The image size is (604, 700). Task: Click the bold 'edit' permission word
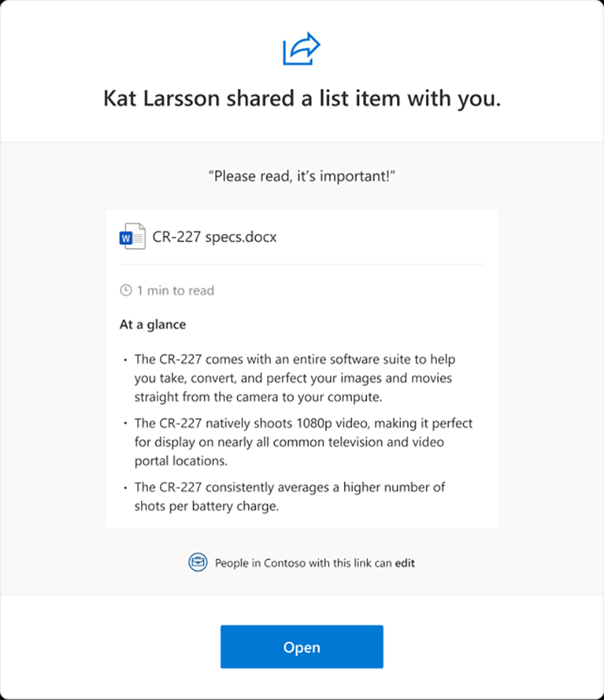click(405, 563)
